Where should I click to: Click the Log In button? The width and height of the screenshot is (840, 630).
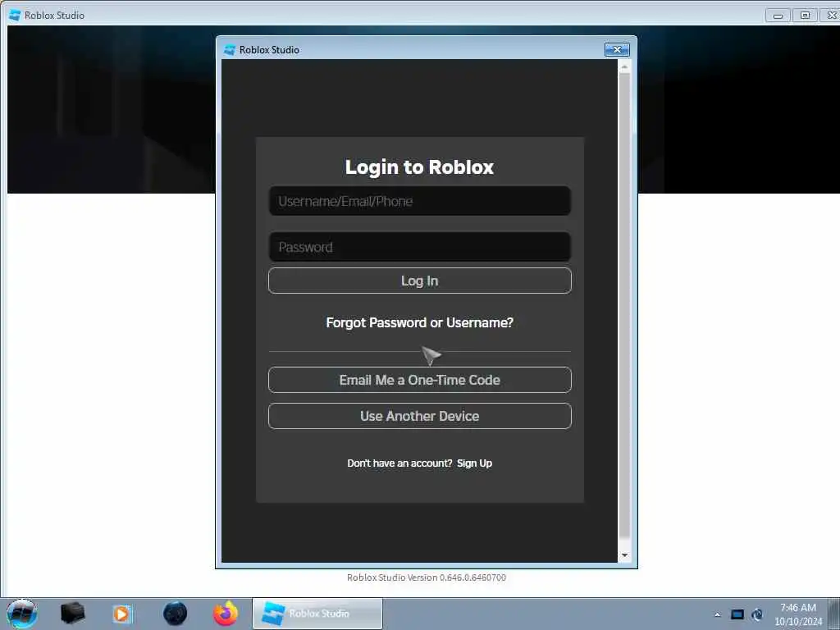pos(419,281)
